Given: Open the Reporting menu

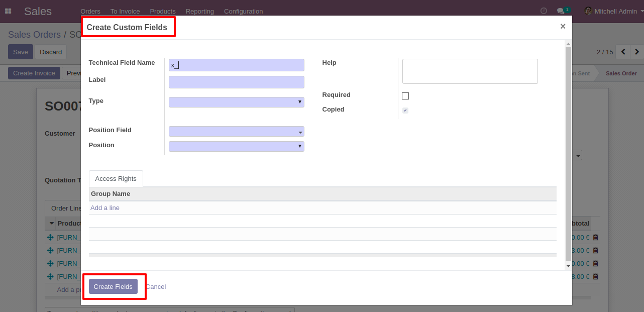Looking at the screenshot, I should coord(200,11).
